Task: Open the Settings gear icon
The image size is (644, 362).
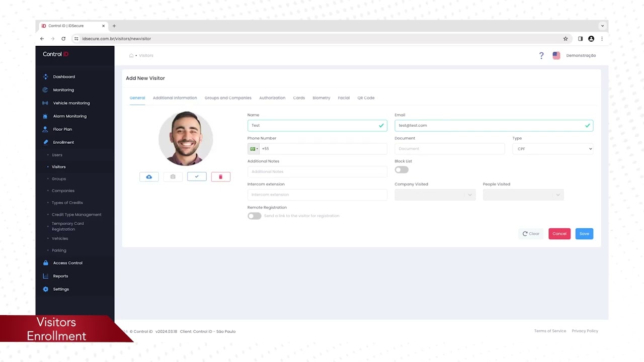Action: click(x=46, y=289)
